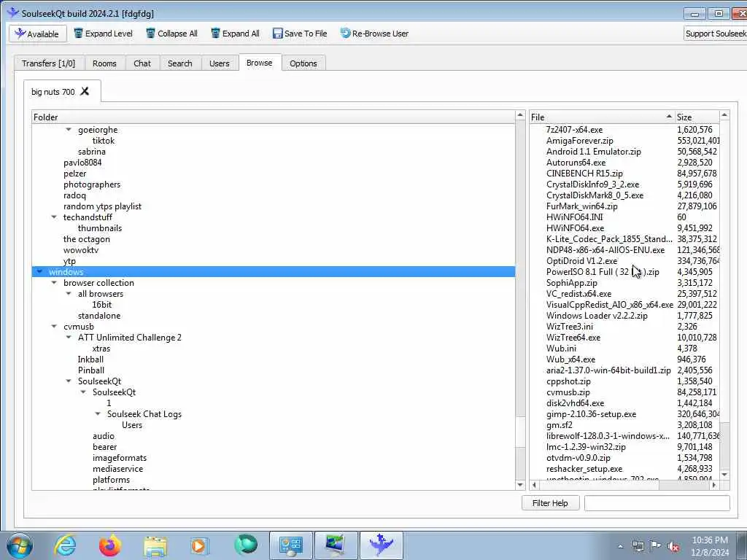The image size is (747, 560).
Task: Select file AmigaForever.zip
Action: [580, 141]
